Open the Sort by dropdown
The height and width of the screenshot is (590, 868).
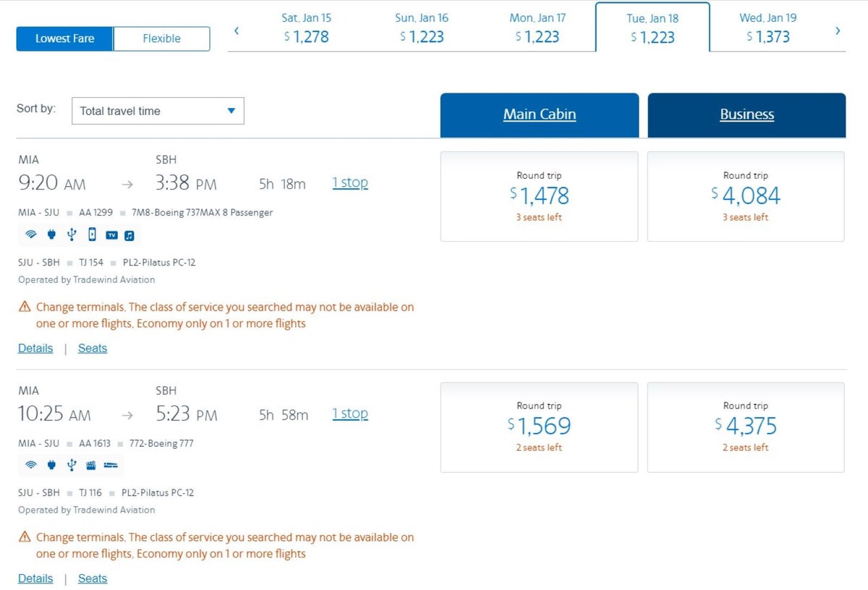pos(158,111)
